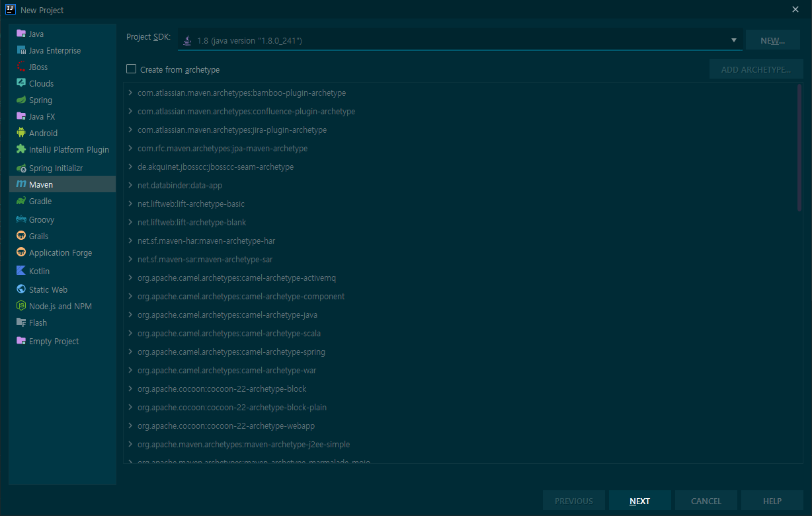Image resolution: width=812 pixels, height=516 pixels.
Task: Click the JBoss icon
Action: [21, 67]
